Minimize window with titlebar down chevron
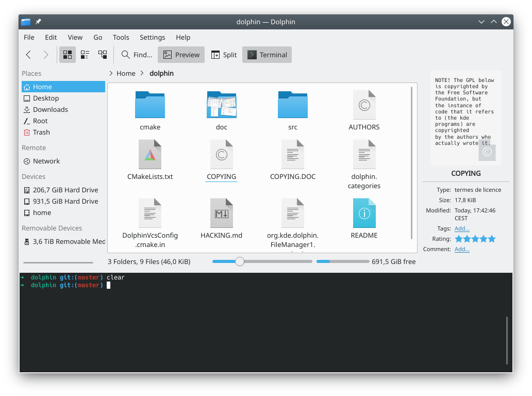This screenshot has width=532, height=396. click(x=481, y=22)
